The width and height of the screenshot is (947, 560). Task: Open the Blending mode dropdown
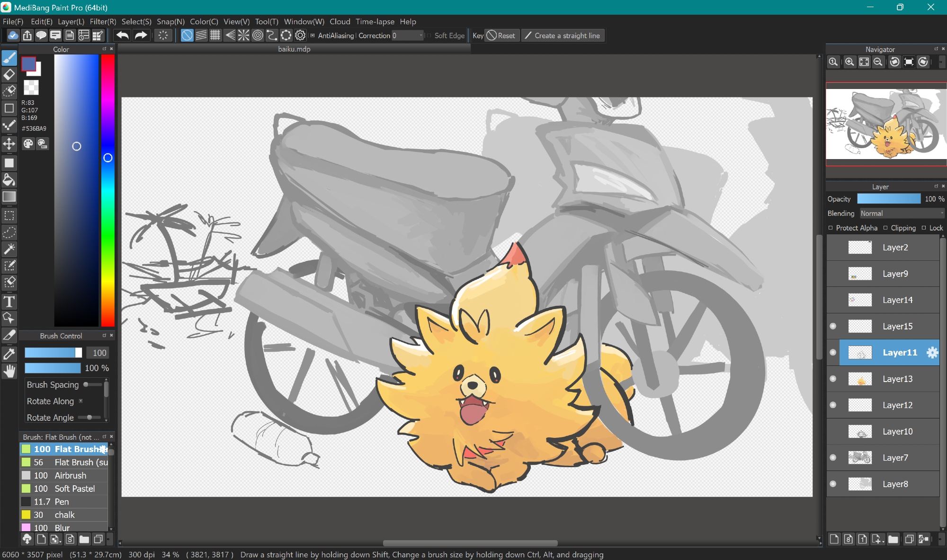click(902, 213)
